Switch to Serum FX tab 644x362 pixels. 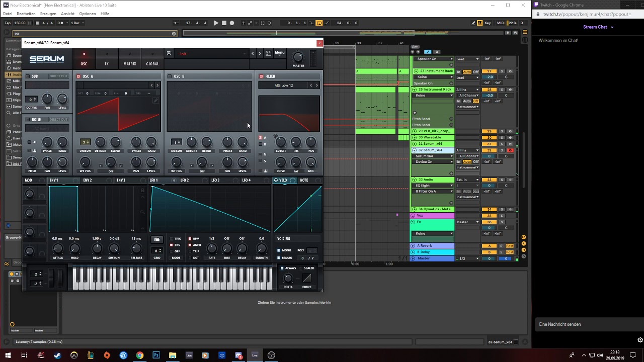[107, 59]
